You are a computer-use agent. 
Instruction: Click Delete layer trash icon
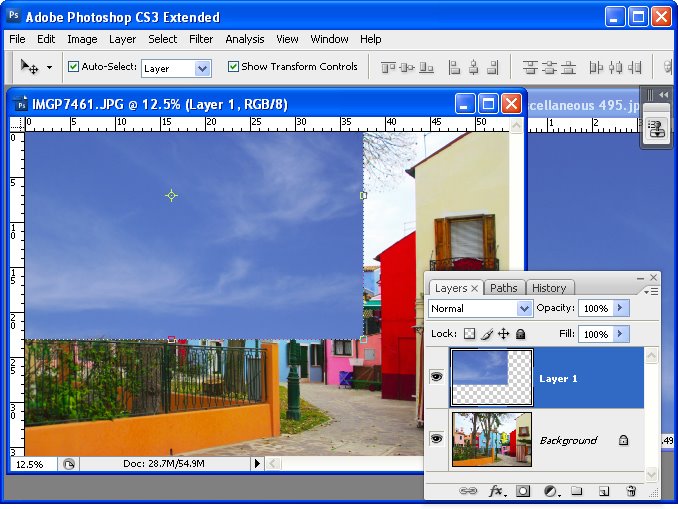pos(631,491)
